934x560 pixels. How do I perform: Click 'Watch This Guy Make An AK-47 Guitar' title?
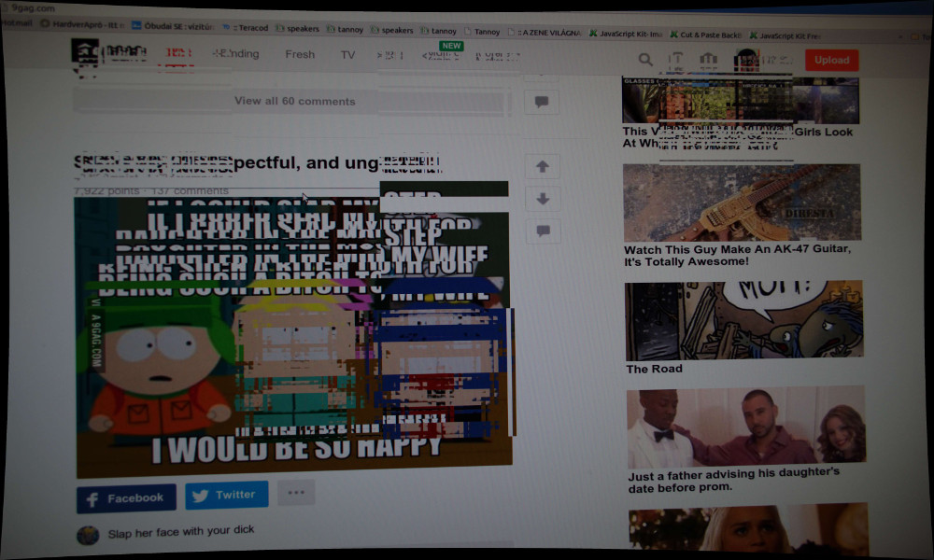(x=738, y=256)
